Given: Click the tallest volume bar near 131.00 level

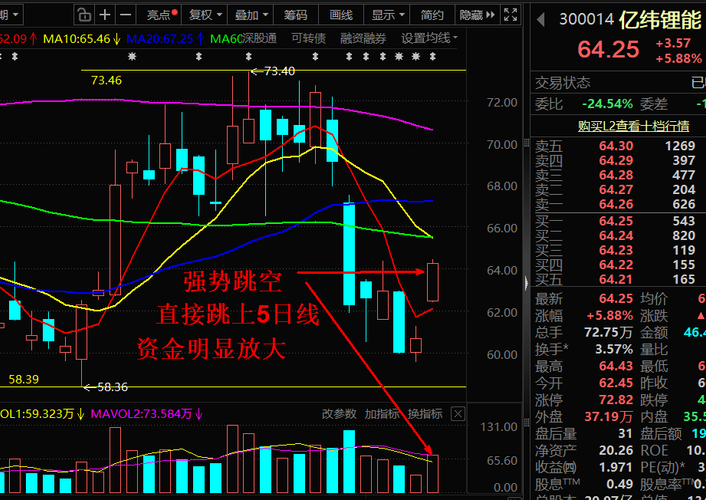Looking at the screenshot, I should [233, 458].
